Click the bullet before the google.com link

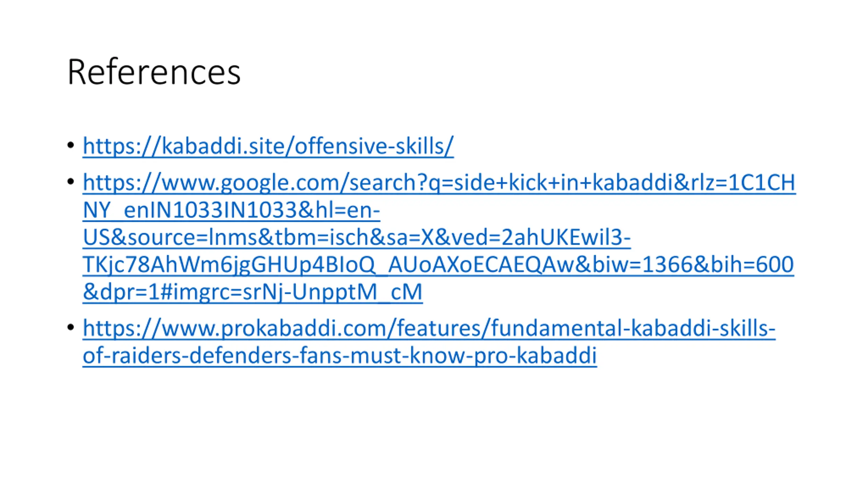[71, 182]
